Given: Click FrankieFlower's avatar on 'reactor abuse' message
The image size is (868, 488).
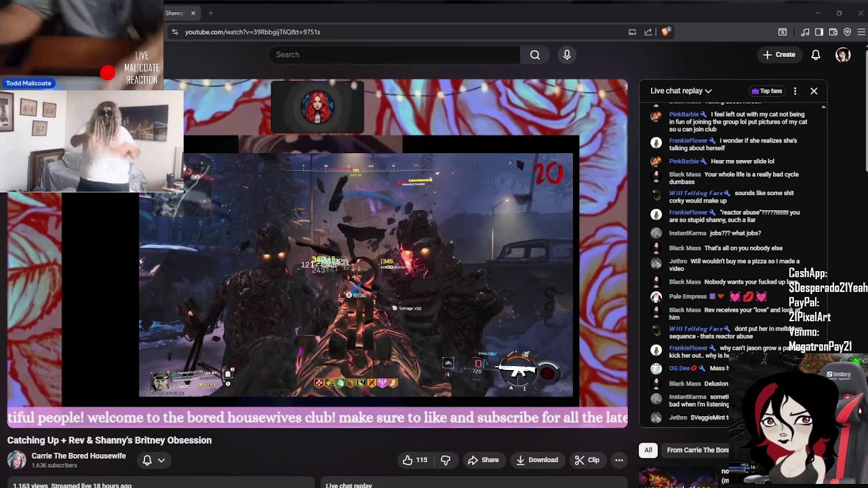Looking at the screenshot, I should pyautogui.click(x=656, y=213).
